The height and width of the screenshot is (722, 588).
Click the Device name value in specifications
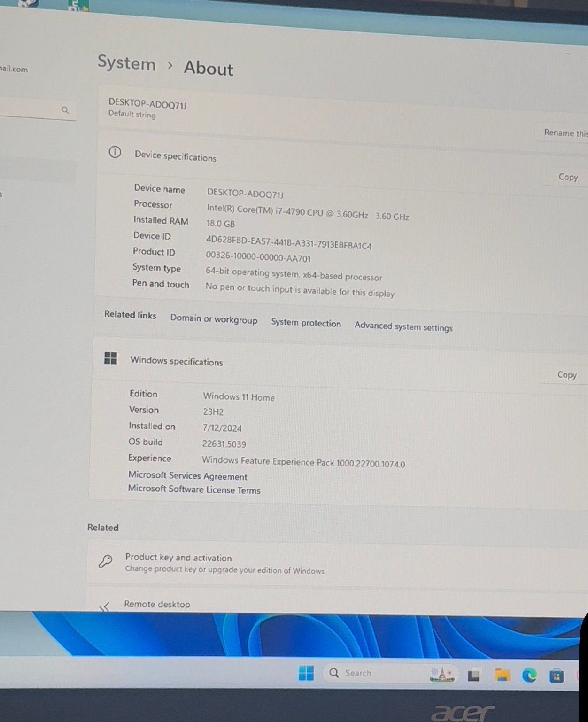pos(245,193)
